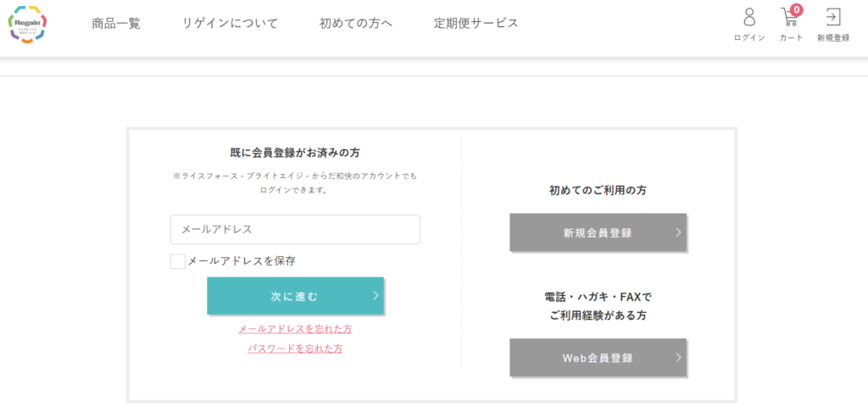Open the リゲインについて menu item

point(231,23)
